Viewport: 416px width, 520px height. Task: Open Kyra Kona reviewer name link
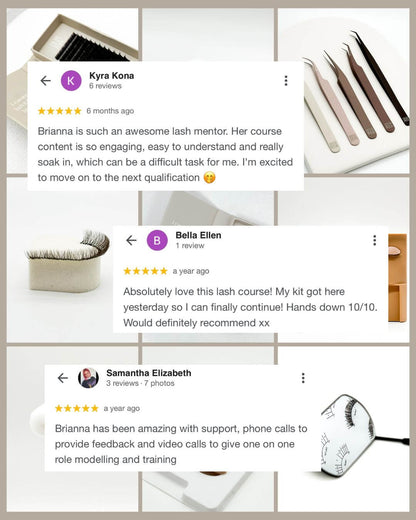pyautogui.click(x=112, y=76)
